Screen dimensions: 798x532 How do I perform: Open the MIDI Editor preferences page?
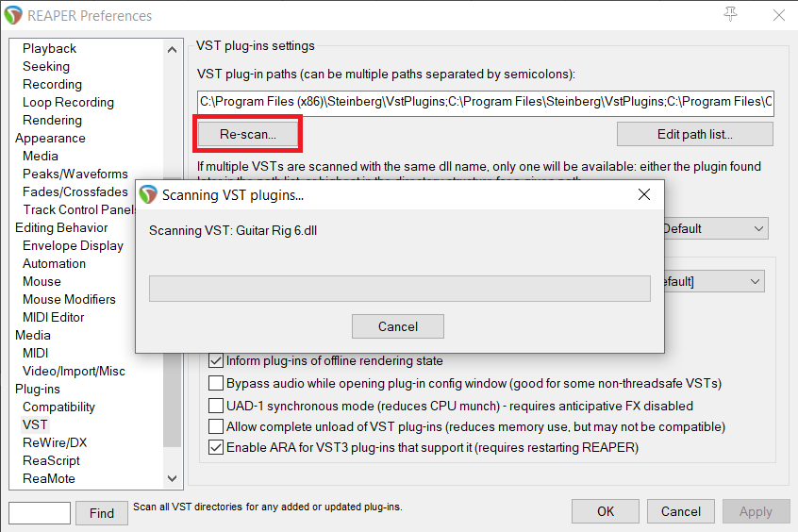[54, 317]
